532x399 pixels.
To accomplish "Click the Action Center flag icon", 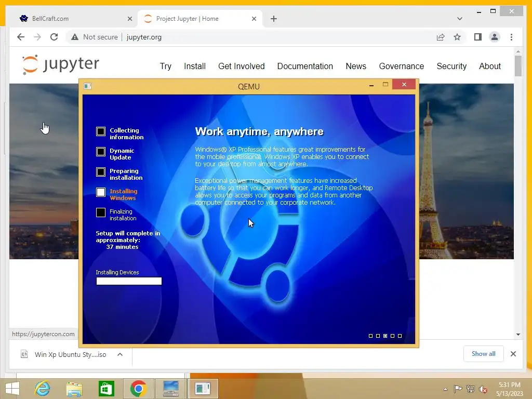I will 458,389.
